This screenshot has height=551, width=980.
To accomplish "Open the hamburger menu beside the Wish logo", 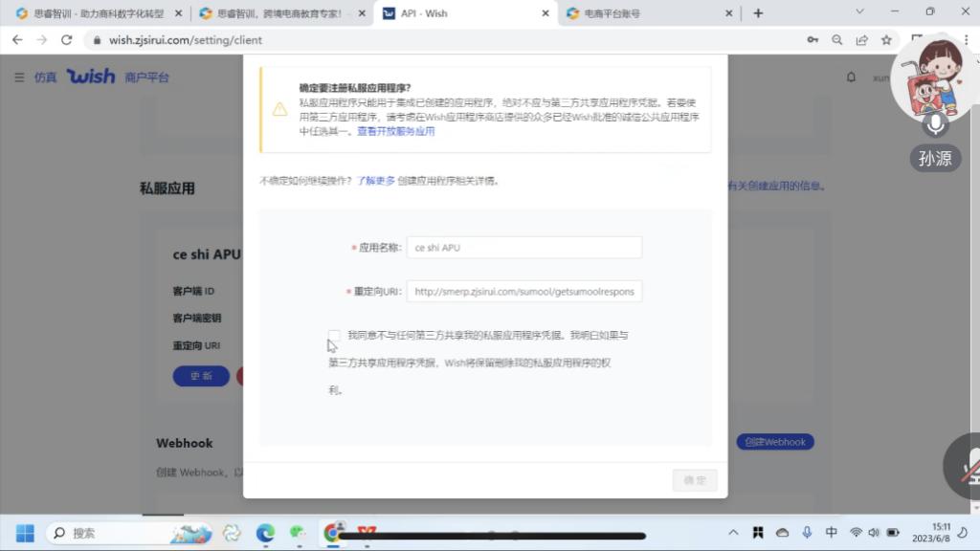I will click(x=19, y=77).
